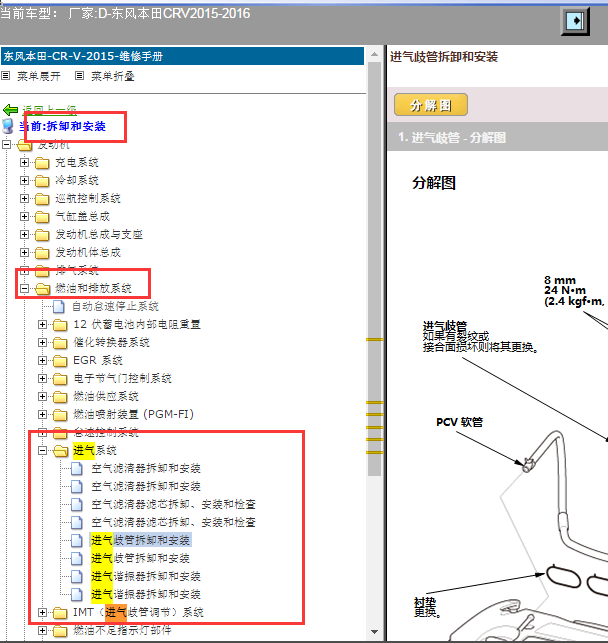Image resolution: width=608 pixels, height=643 pixels.
Task: Click the 进气歧管拆卸和安装 page heading
Action: pyautogui.click(x=444, y=57)
